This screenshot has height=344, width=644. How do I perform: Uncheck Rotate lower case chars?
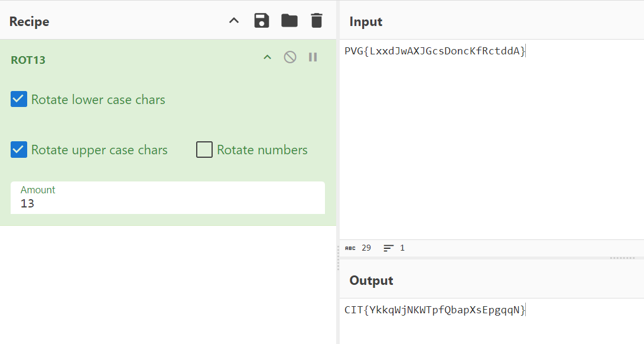point(18,99)
